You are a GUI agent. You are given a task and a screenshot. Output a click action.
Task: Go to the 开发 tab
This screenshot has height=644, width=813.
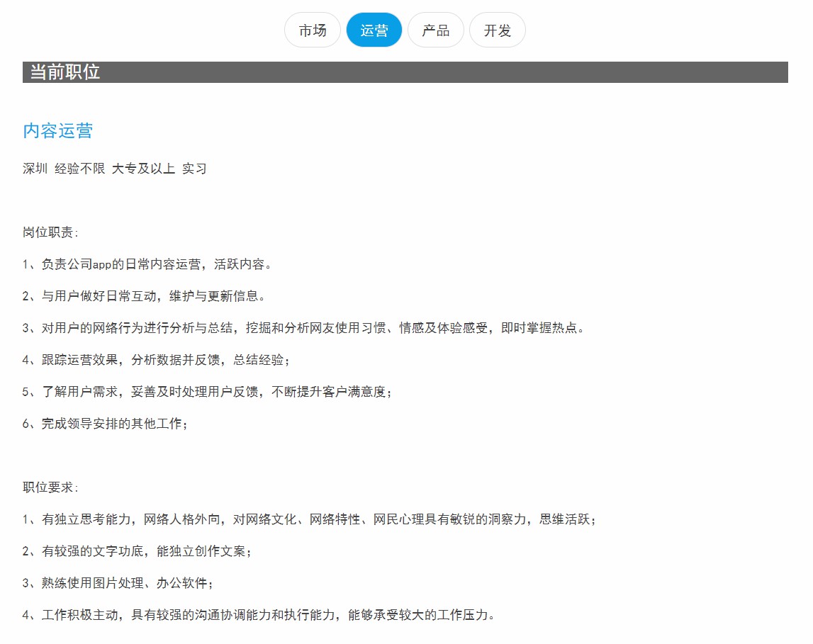click(498, 30)
